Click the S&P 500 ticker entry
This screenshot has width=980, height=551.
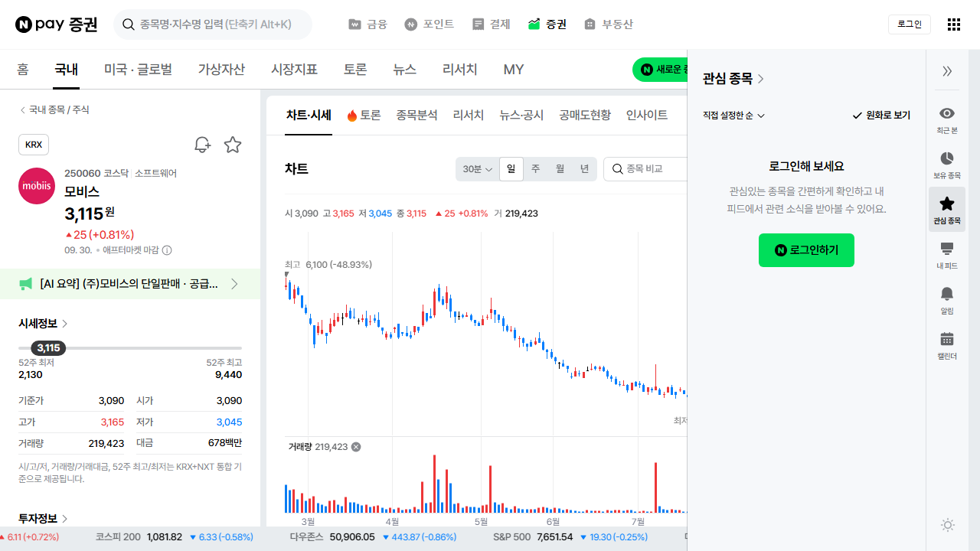[x=570, y=537]
